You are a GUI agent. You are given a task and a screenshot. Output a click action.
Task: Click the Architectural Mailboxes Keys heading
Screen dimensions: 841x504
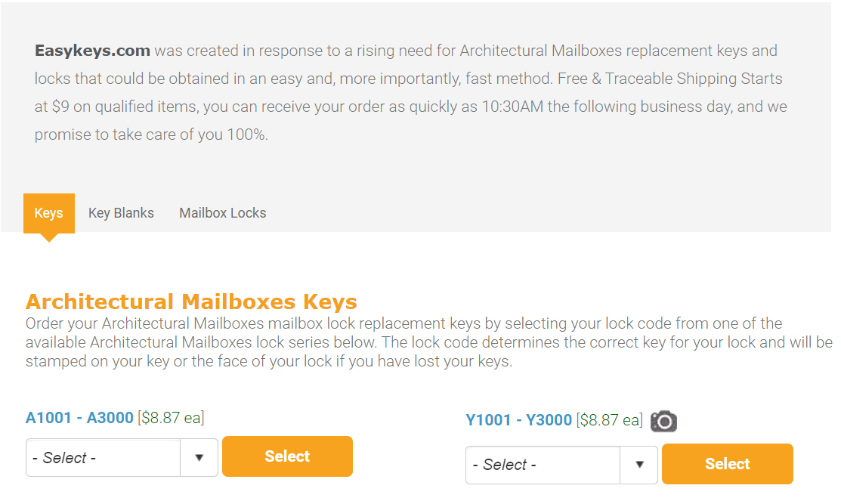pyautogui.click(x=191, y=301)
